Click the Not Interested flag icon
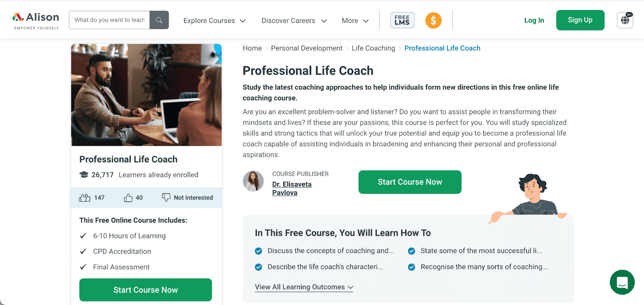 166,197
